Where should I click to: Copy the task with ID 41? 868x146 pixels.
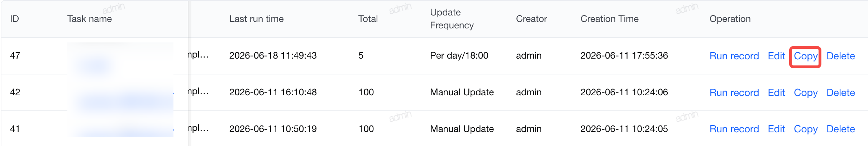[805, 129]
